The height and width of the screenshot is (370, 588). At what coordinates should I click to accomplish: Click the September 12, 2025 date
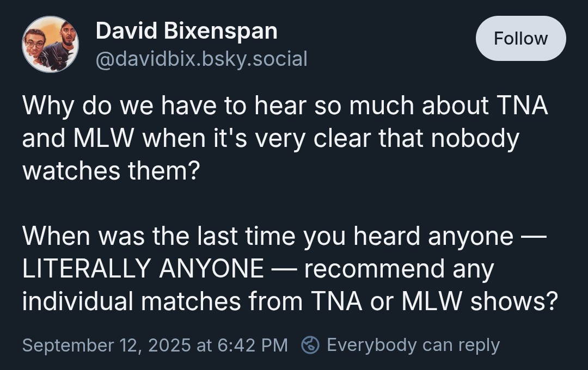click(106, 345)
